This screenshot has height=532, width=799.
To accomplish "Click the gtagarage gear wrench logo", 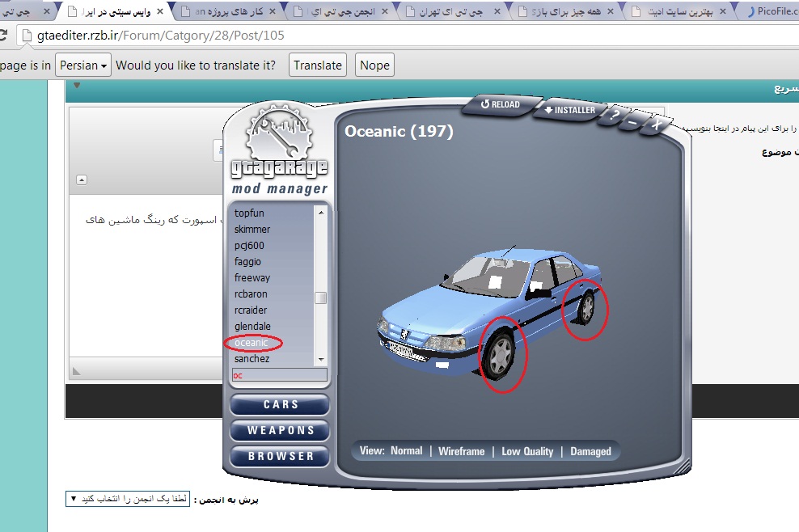I will 279,133.
